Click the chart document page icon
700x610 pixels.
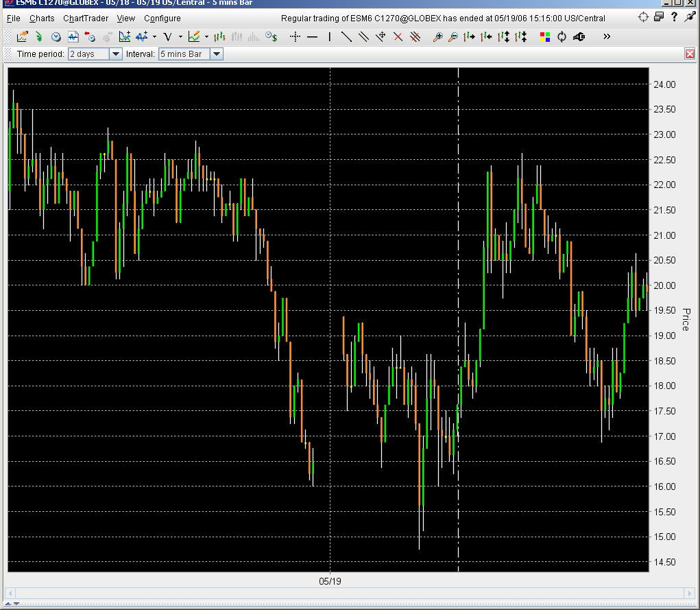[x=73, y=36]
